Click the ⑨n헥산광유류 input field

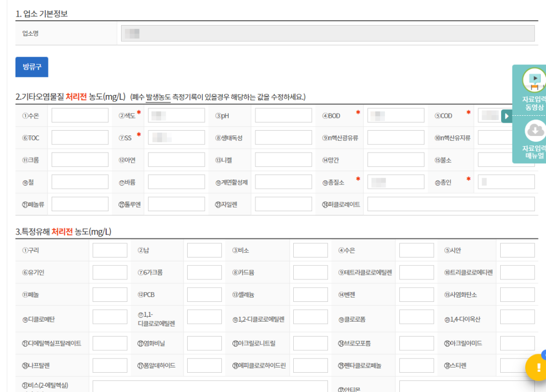[396, 138]
